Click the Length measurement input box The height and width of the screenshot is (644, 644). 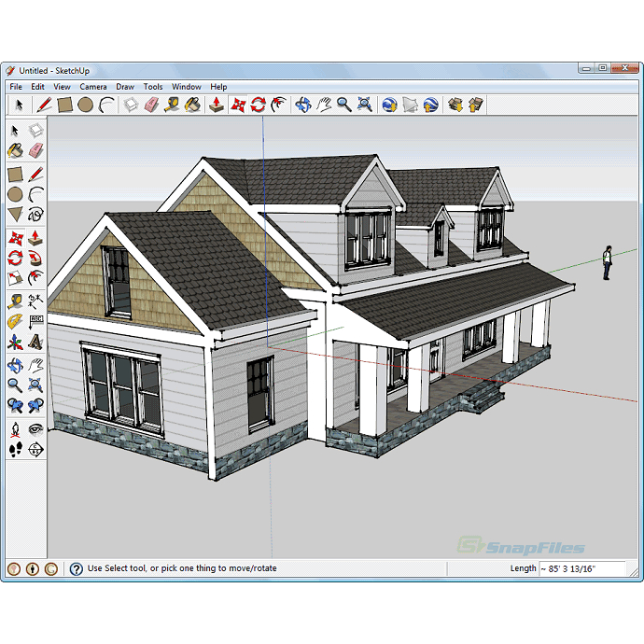click(582, 568)
